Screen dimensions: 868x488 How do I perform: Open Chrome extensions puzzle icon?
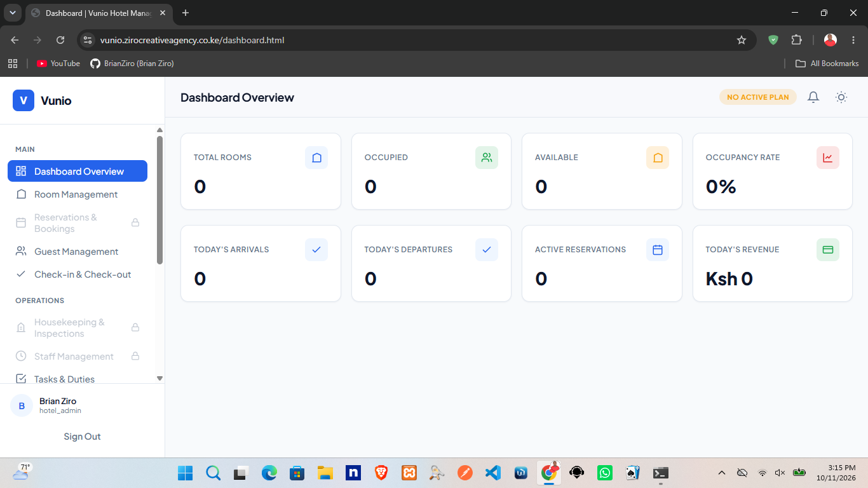coord(797,40)
